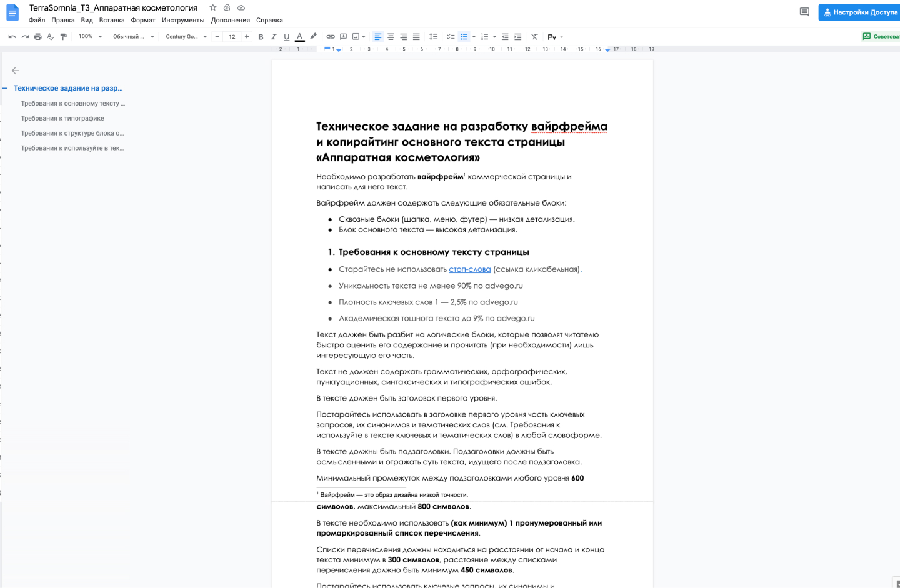900x588 pixels.
Task: Click the Redo arrow icon
Action: tap(25, 37)
